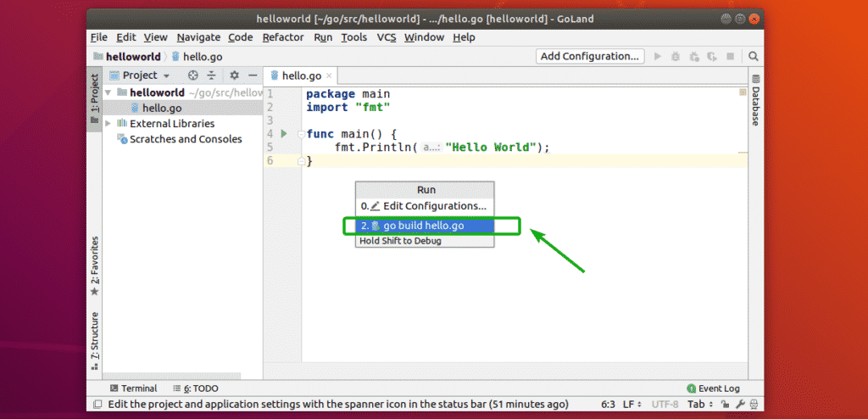Click the Add Configuration... button
This screenshot has width=868, height=419.
[590, 56]
